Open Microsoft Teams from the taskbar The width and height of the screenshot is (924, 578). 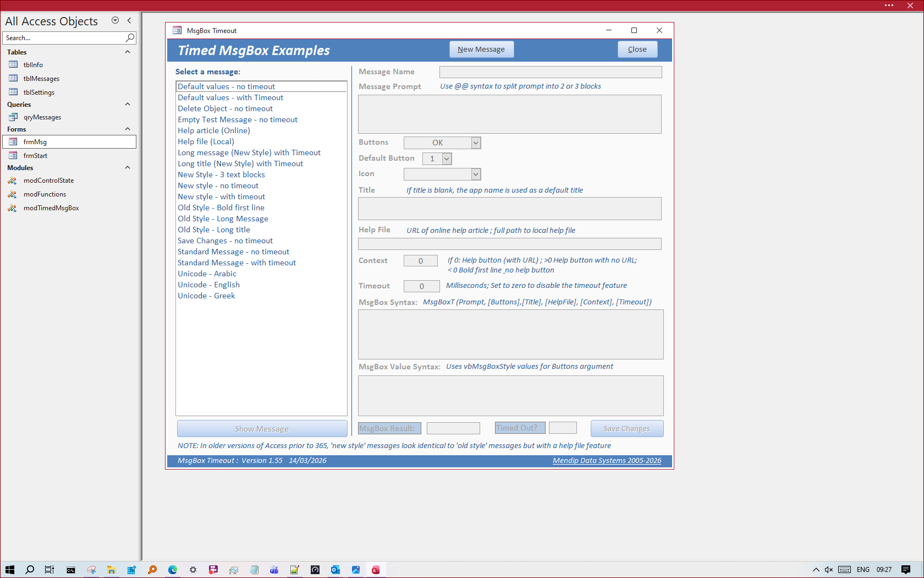[x=274, y=570]
